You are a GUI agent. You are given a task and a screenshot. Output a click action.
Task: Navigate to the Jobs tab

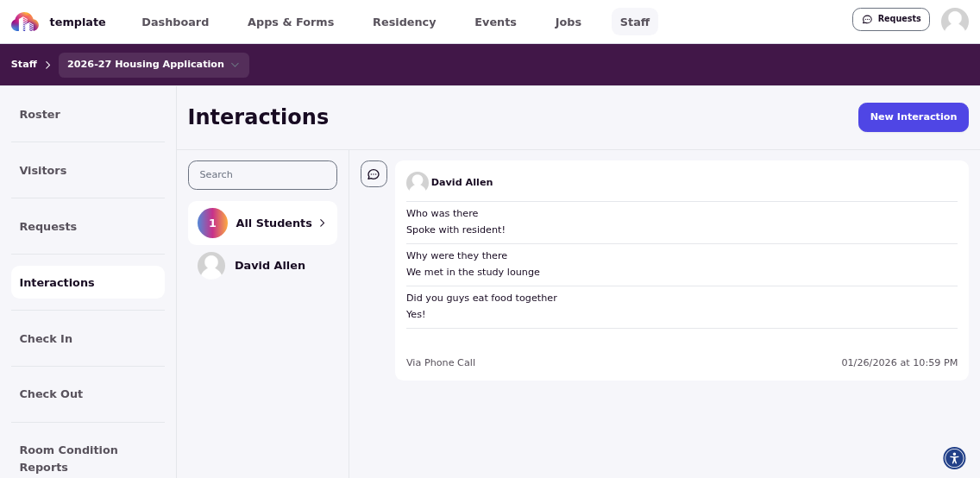click(x=569, y=22)
